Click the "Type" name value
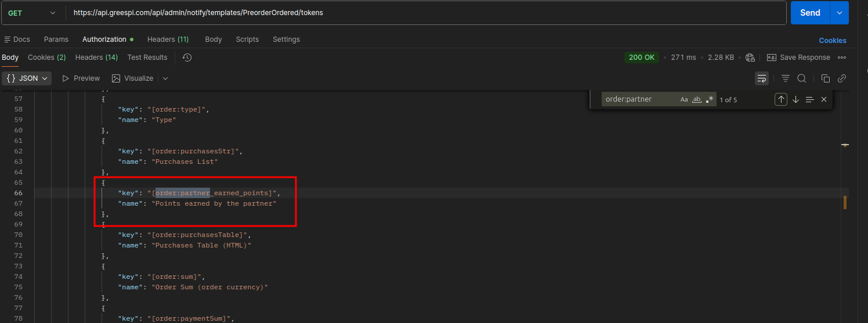The image size is (868, 323). (x=164, y=120)
